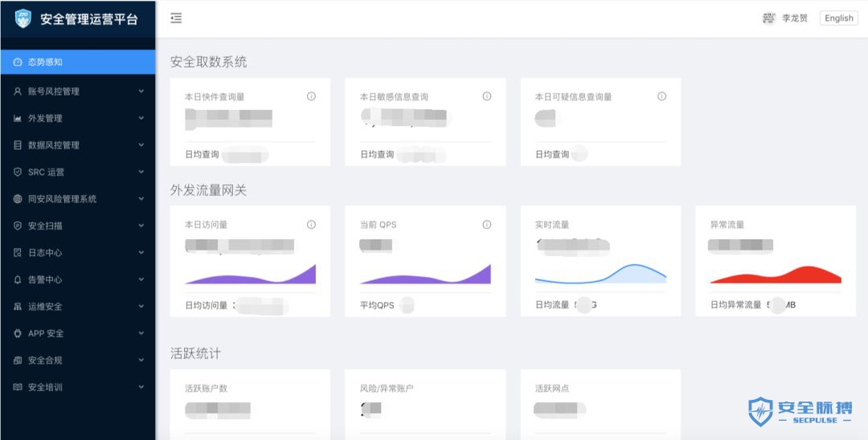The height and width of the screenshot is (440, 868).
Task: Switch language with the English button
Action: 838,18
